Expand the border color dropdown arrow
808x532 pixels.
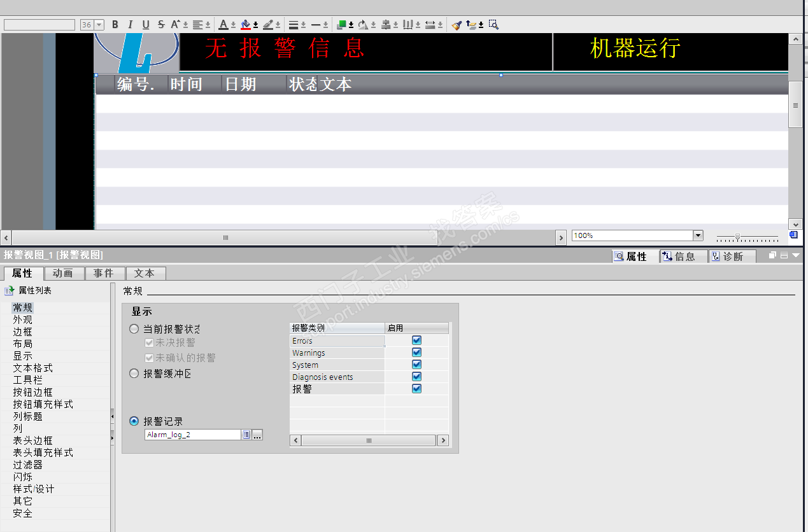(x=278, y=25)
